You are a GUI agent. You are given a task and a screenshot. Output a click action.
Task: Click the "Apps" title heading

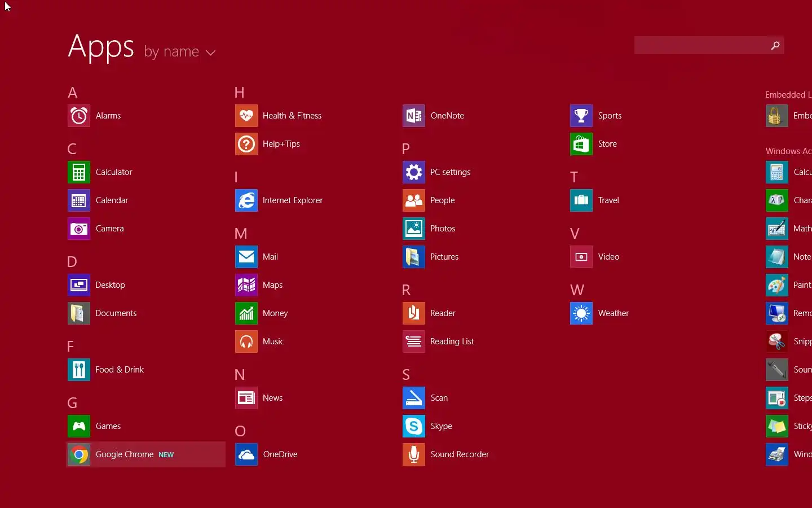[101, 46]
